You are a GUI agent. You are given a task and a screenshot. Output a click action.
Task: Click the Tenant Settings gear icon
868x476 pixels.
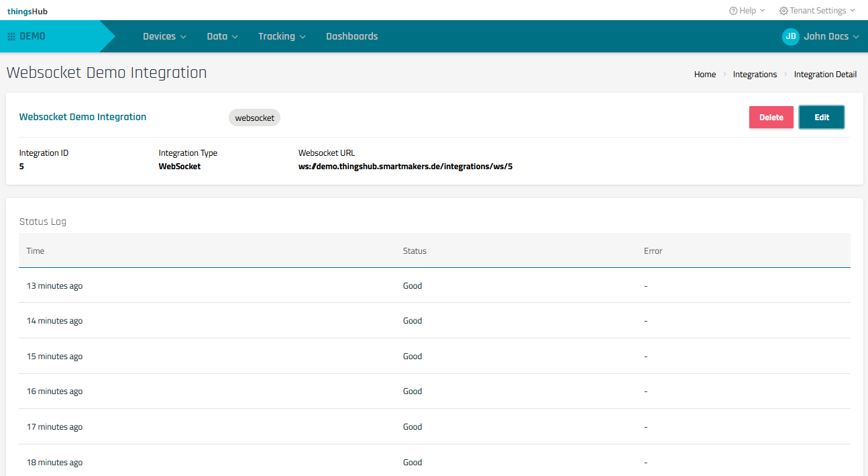coord(783,11)
